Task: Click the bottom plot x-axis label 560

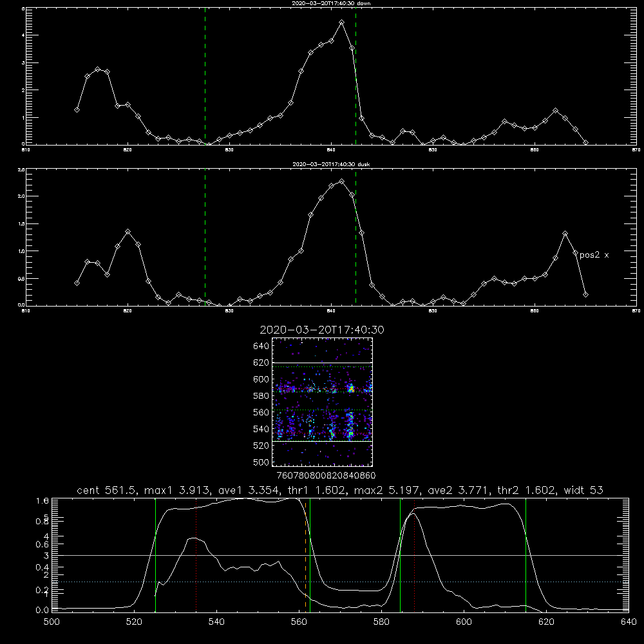Action: (x=299, y=622)
